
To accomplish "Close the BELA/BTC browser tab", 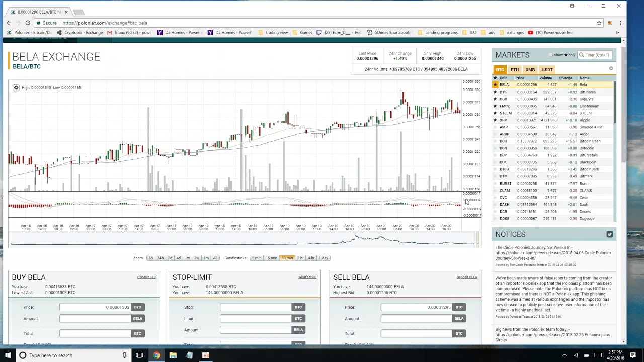I will pyautogui.click(x=66, y=12).
